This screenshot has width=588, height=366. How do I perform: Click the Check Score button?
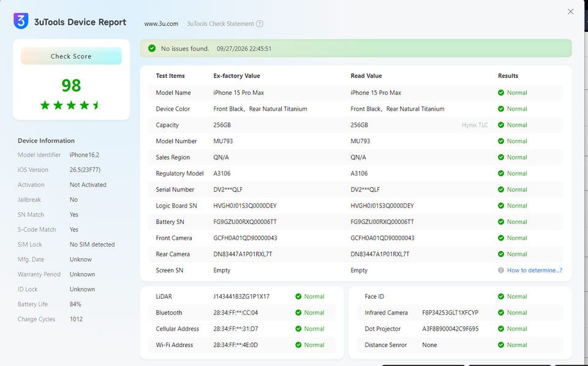[71, 56]
